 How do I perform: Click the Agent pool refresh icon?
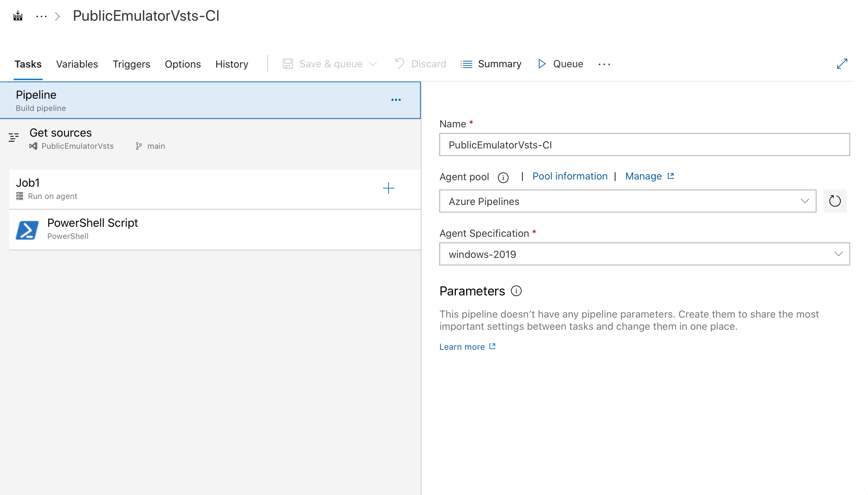(x=834, y=201)
